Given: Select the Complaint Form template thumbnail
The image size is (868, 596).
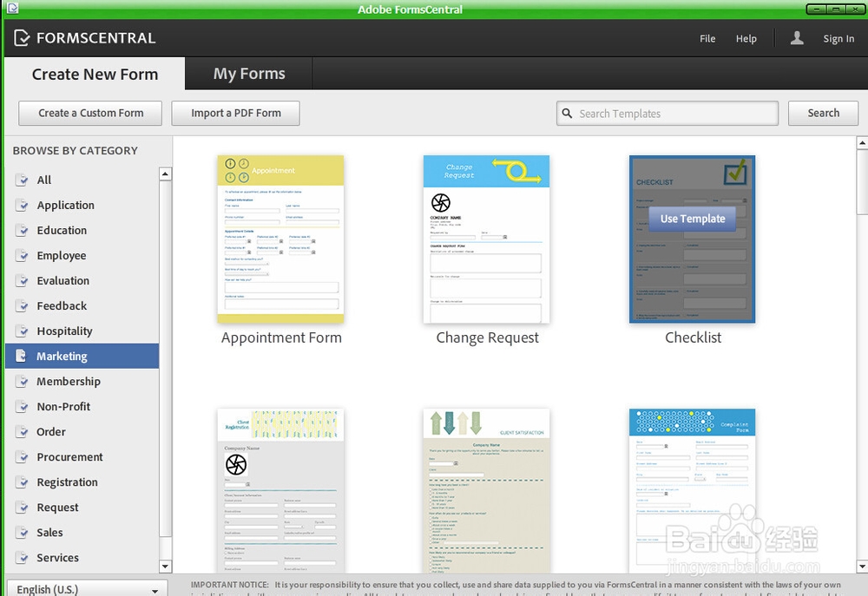Looking at the screenshot, I should pyautogui.click(x=692, y=490).
